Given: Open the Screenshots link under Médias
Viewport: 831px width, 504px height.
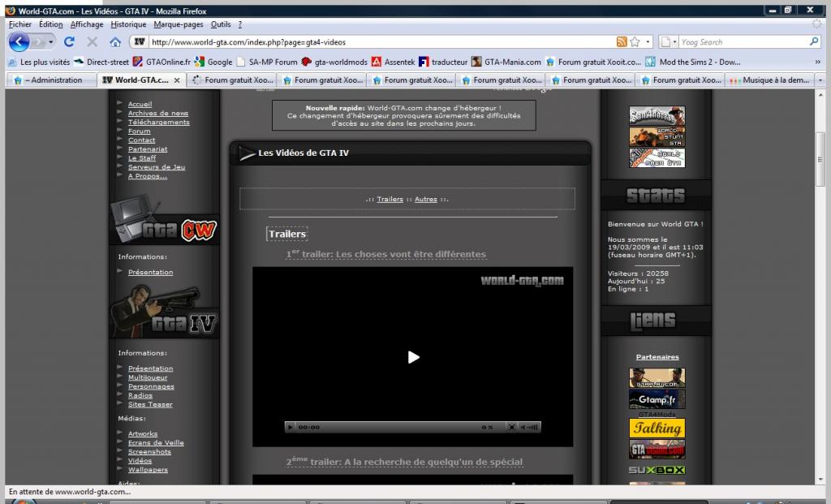Looking at the screenshot, I should (149, 452).
